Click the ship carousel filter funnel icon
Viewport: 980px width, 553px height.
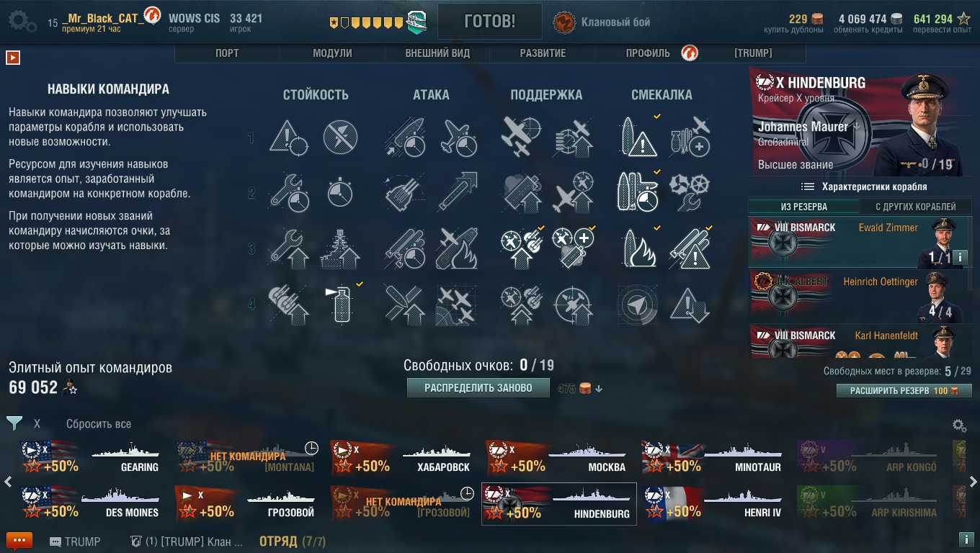[14, 423]
